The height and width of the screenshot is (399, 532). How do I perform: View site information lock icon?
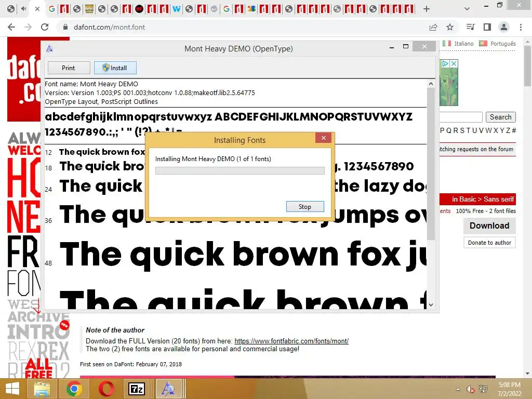coord(65,27)
